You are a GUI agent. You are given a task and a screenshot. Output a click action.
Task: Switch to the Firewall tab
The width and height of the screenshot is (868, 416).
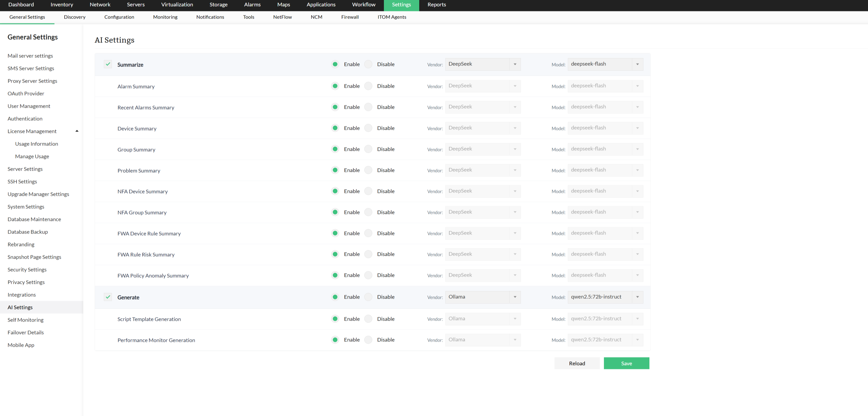point(350,17)
